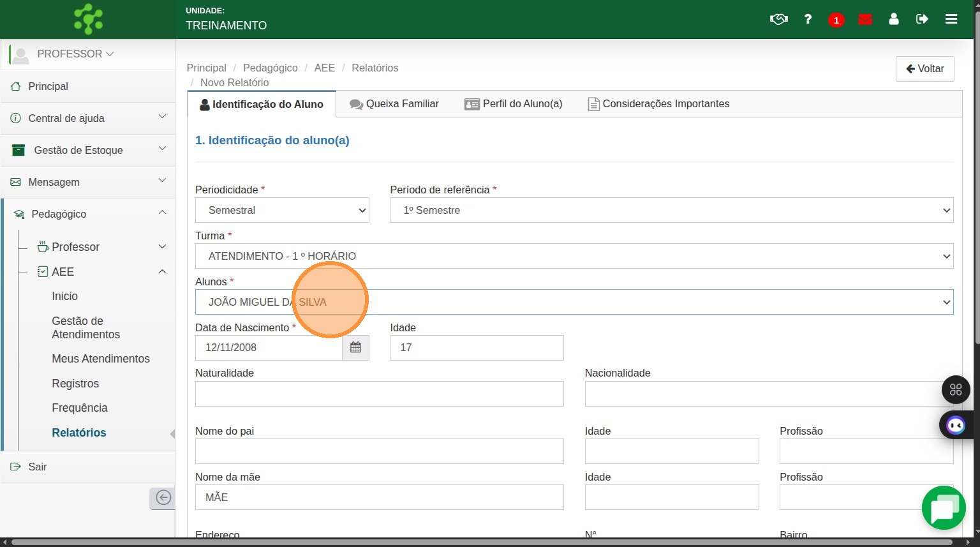The height and width of the screenshot is (547, 980).
Task: Open the help question mark icon
Action: point(808,19)
